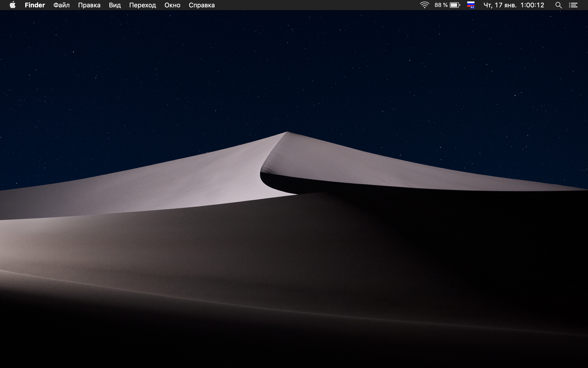Click the 88 % battery percentage

coord(441,5)
